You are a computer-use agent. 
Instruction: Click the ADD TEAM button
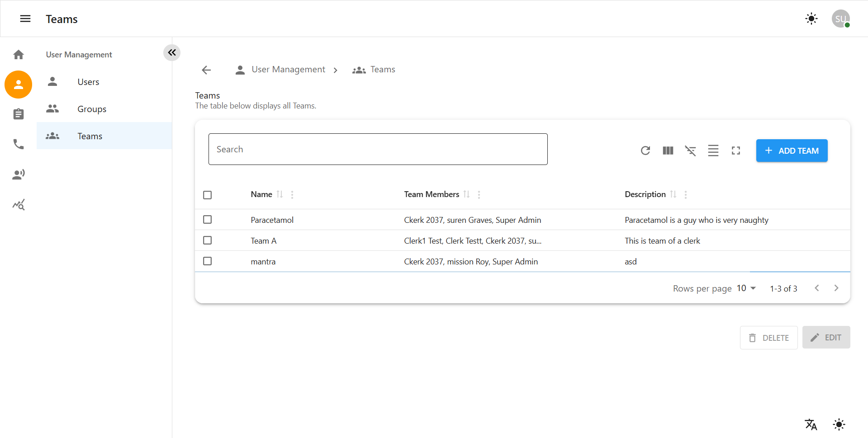pos(792,151)
